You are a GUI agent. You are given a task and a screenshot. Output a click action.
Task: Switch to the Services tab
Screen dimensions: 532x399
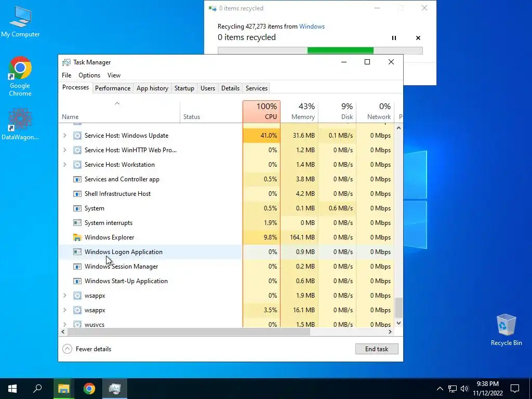pos(257,88)
